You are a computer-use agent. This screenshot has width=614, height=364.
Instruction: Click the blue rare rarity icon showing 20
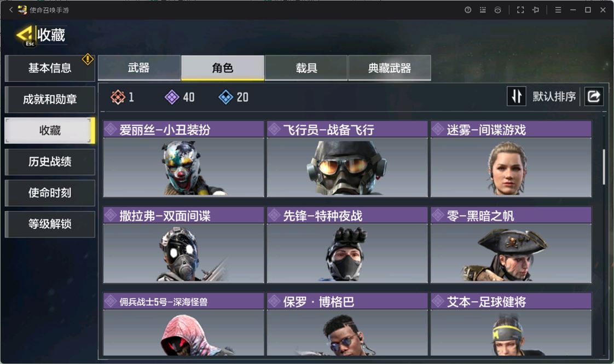coord(225,97)
